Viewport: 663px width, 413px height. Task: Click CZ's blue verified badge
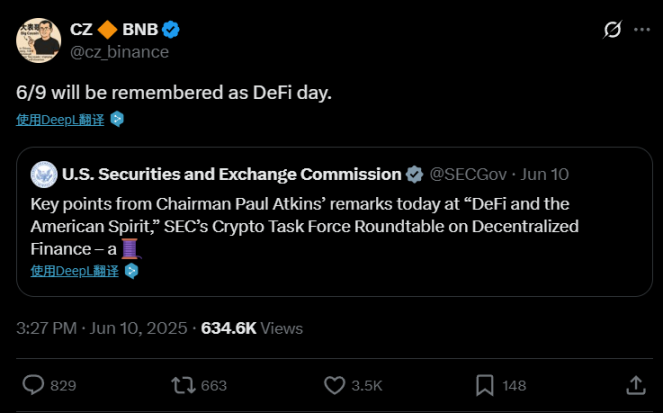(x=173, y=30)
